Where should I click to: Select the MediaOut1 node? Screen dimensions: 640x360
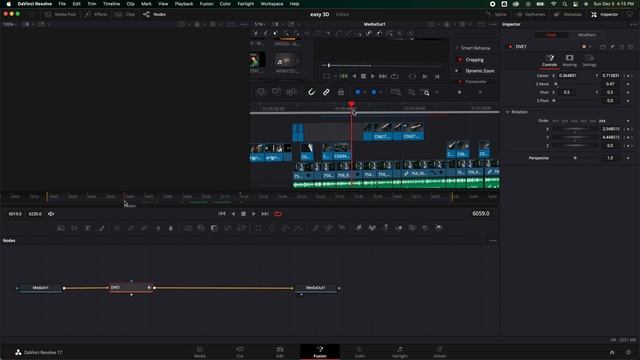[x=316, y=288]
